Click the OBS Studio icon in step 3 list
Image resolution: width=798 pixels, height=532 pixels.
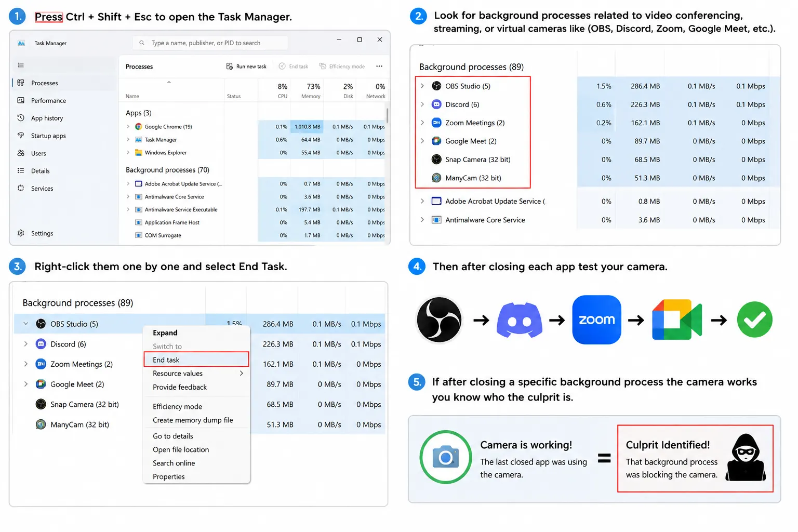click(41, 324)
